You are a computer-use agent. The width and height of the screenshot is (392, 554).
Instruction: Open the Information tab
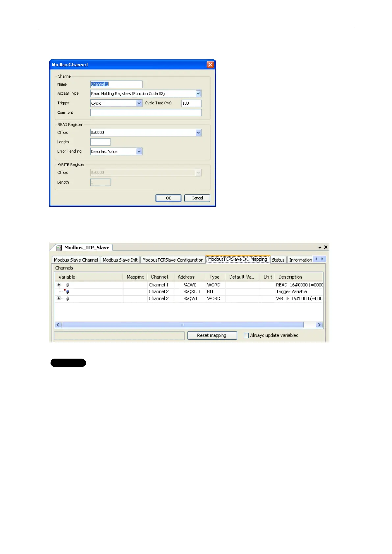click(x=301, y=260)
